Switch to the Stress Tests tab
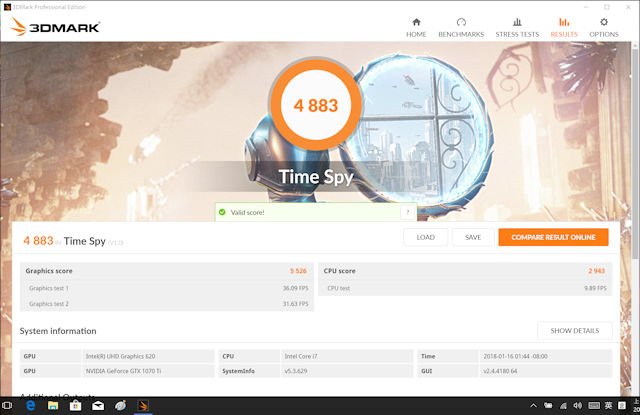The height and width of the screenshot is (415, 640). 517,28
